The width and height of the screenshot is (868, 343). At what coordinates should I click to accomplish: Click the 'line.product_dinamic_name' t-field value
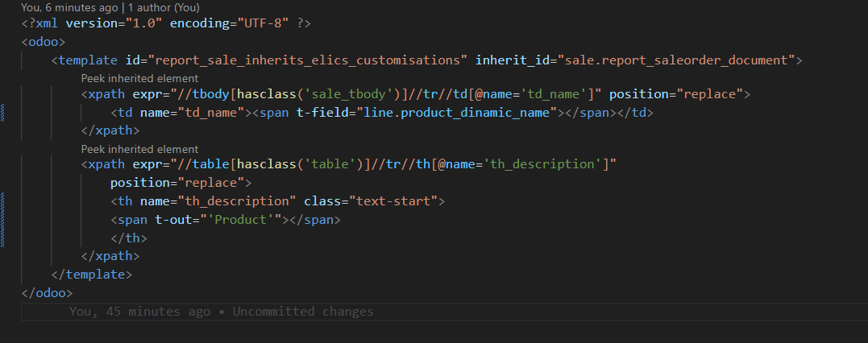[x=456, y=113]
